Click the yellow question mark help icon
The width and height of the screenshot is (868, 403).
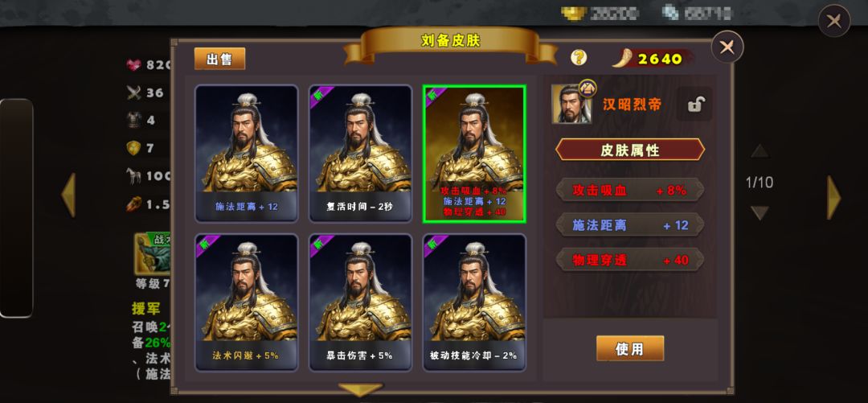click(579, 57)
